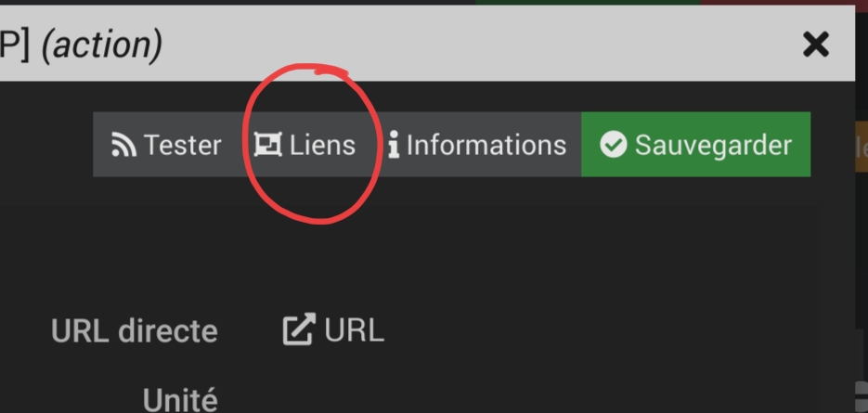The width and height of the screenshot is (868, 413).
Task: Click the checkmark icon on Sauvegarder
Action: tap(613, 146)
